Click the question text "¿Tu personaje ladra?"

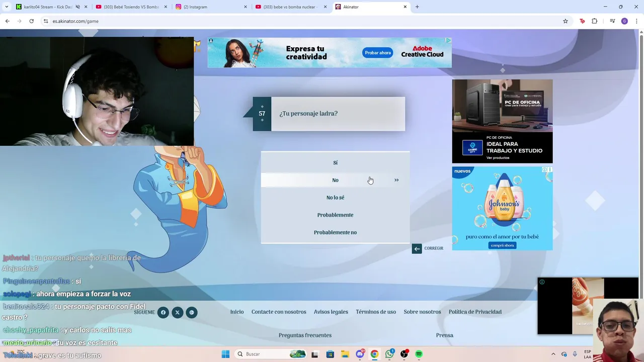pos(308,114)
